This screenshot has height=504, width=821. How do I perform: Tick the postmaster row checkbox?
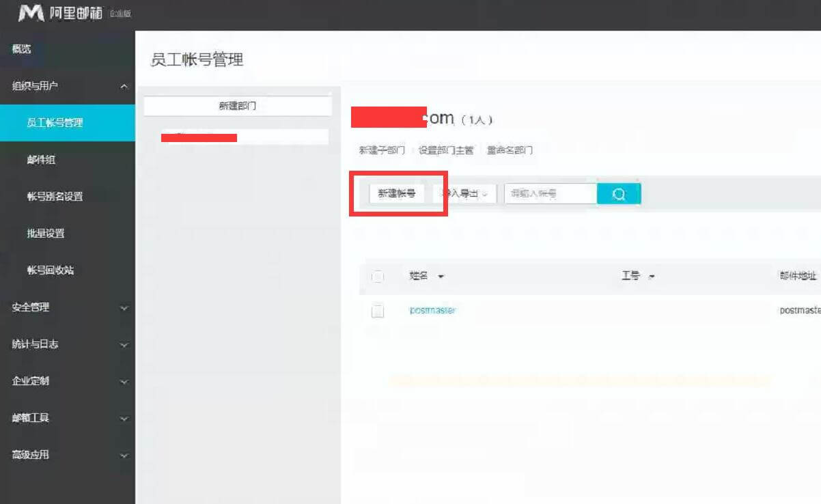coord(378,311)
